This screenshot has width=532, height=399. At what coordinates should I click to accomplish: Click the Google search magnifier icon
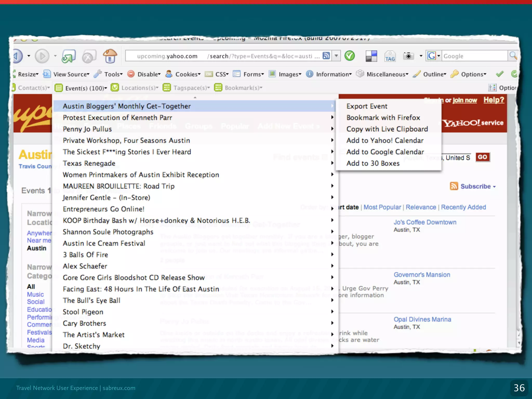point(513,56)
